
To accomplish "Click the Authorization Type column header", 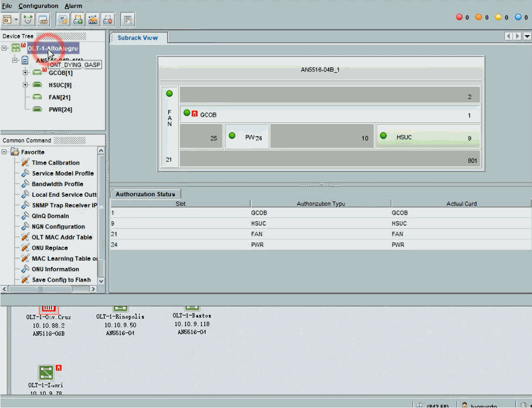I will 320,203.
